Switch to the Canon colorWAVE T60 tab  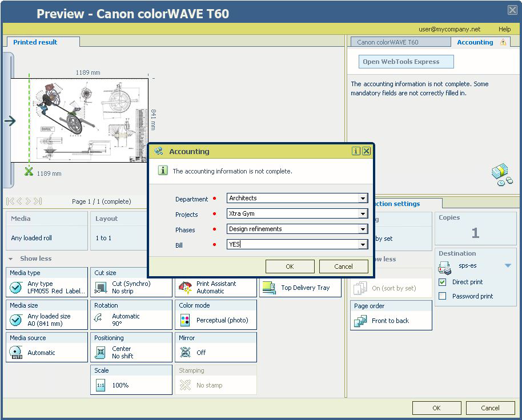coord(388,42)
